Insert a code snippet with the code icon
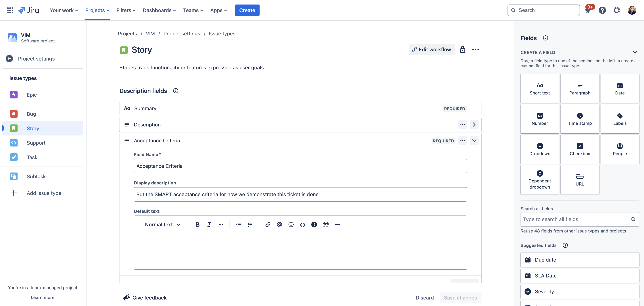 click(302, 225)
